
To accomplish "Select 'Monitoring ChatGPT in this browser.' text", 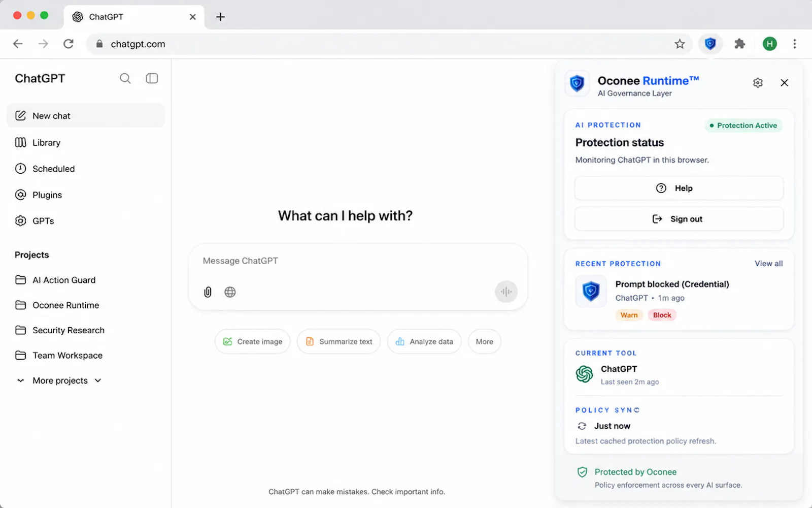I will click(642, 160).
